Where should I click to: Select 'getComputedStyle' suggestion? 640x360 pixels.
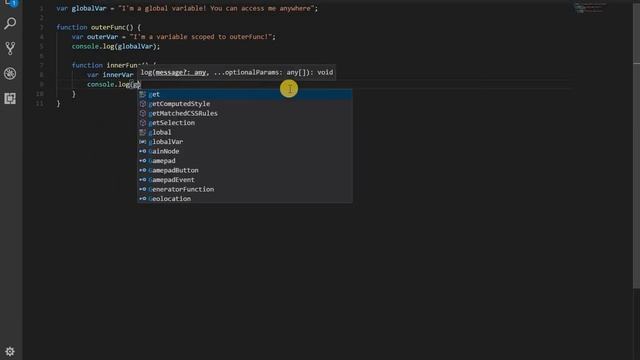pos(244,104)
